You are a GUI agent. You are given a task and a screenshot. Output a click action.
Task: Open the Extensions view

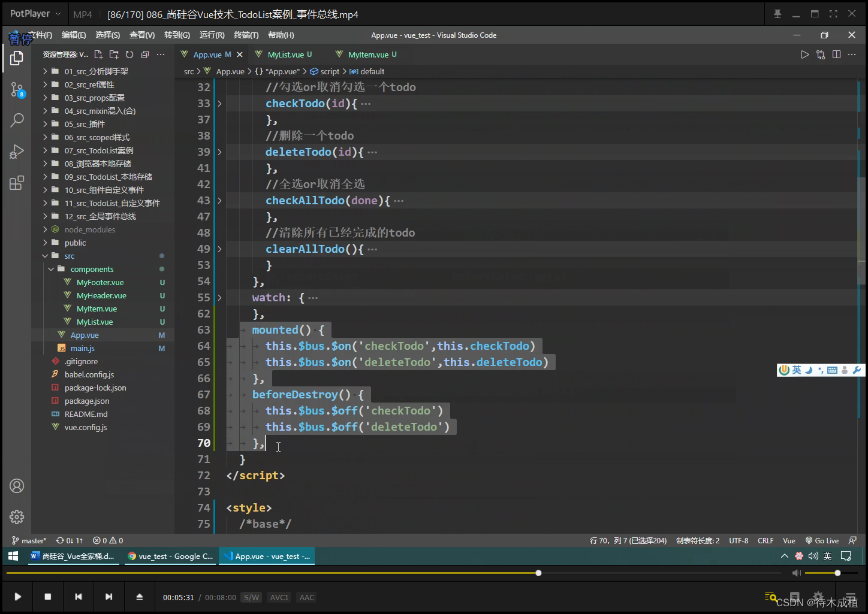[x=17, y=183]
